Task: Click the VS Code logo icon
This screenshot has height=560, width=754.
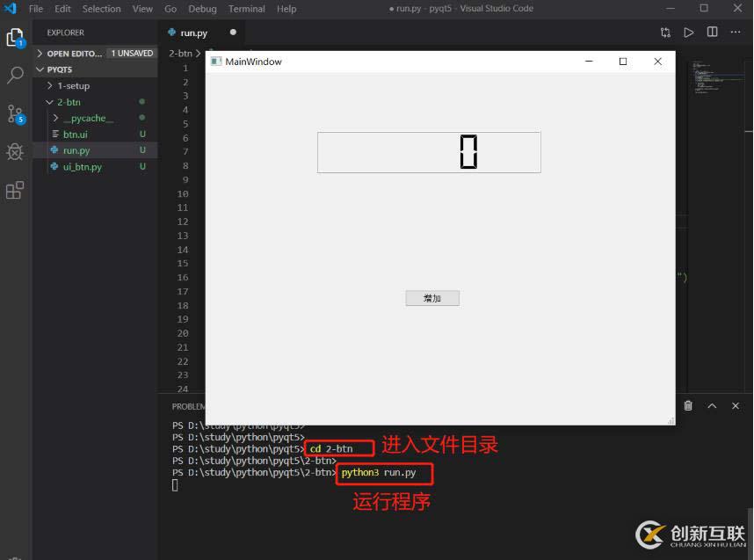Action: click(10, 8)
